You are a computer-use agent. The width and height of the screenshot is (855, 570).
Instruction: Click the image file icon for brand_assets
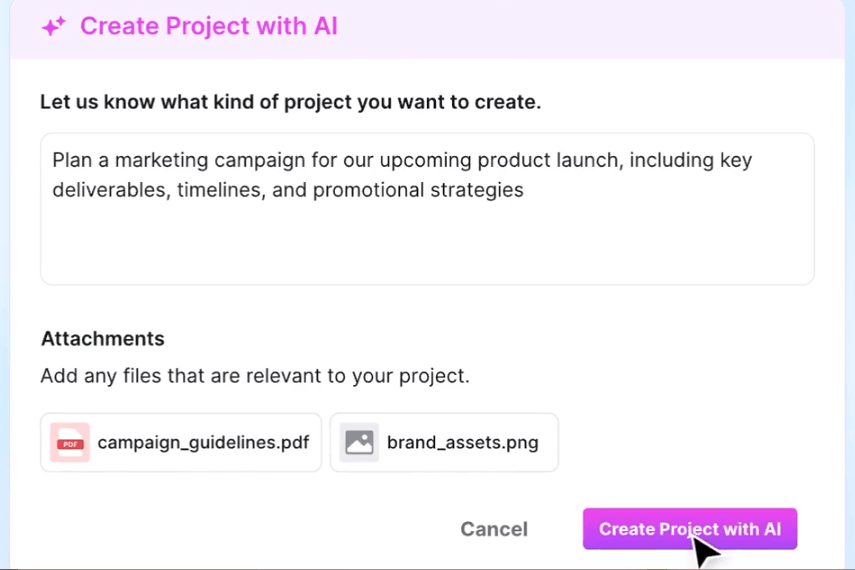359,442
